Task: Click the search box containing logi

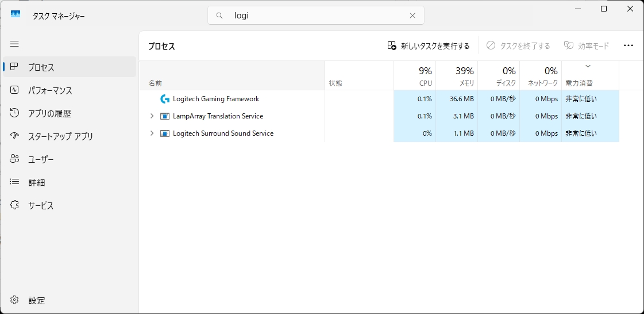Action: 316,16
